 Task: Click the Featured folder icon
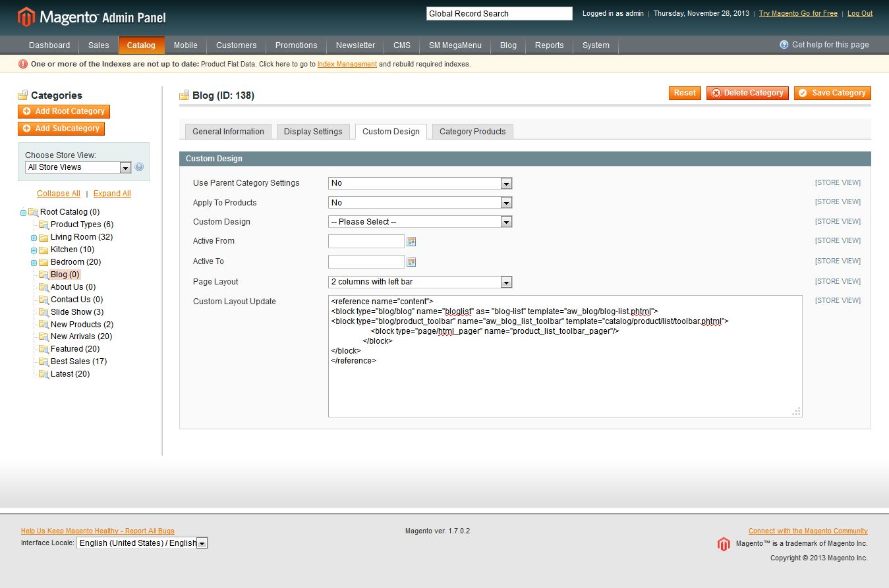point(43,349)
